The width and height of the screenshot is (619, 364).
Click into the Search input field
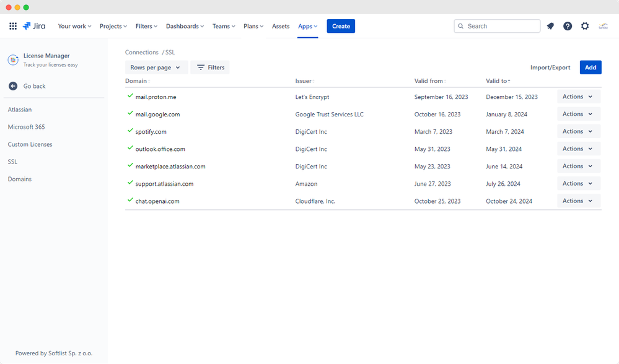coord(497,26)
